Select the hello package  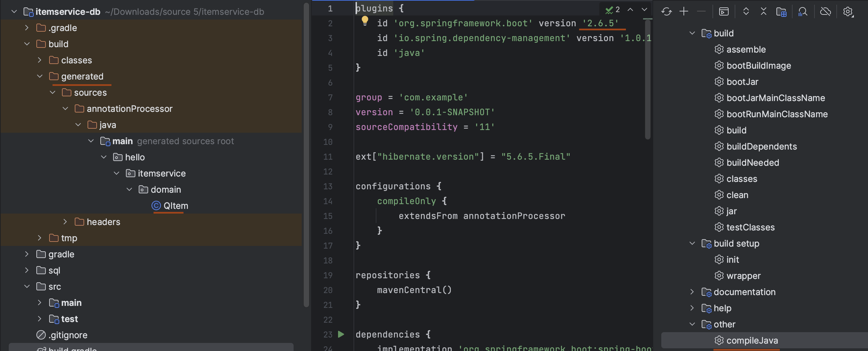129,157
